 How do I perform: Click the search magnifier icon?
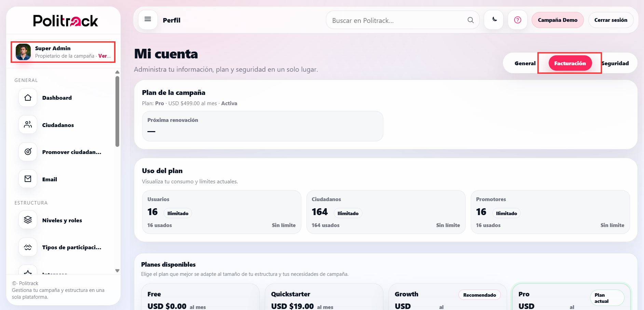(x=470, y=20)
